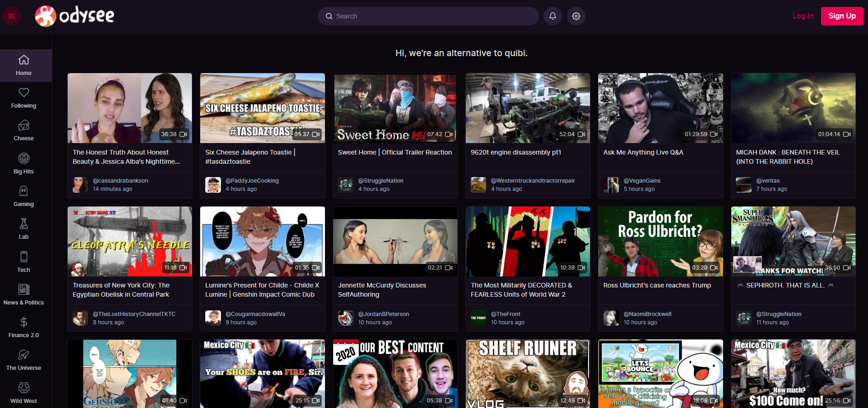Click the @Westerntruckandtractorrepair channel avatar
The width and height of the screenshot is (868, 408).
(x=479, y=185)
